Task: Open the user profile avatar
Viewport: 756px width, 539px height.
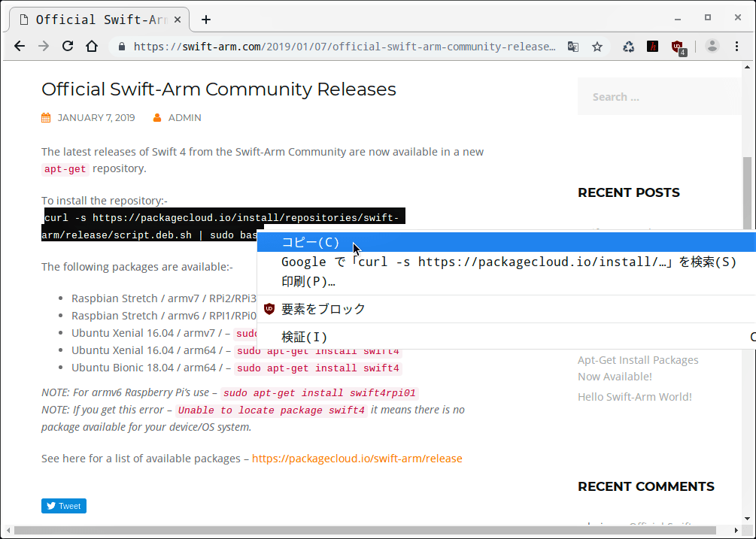Action: (x=712, y=47)
